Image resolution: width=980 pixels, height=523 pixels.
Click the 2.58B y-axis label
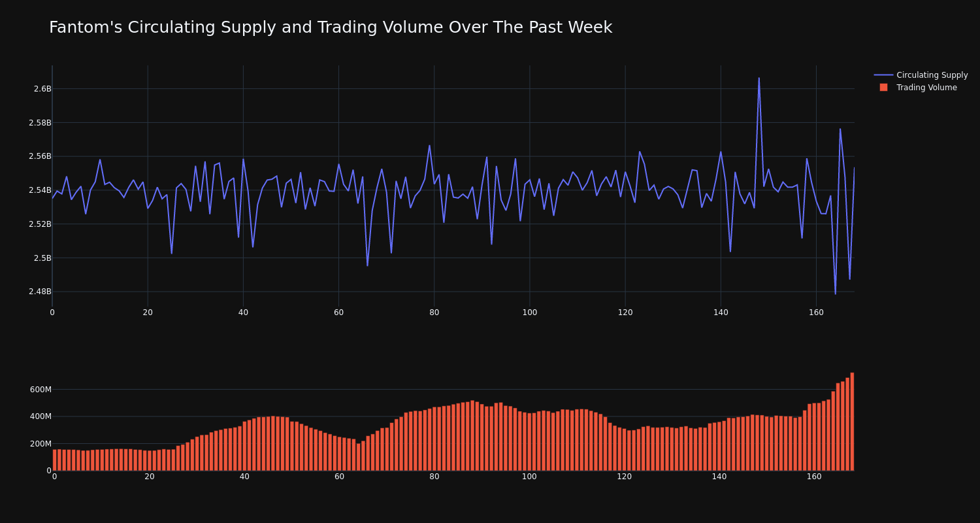click(x=40, y=123)
